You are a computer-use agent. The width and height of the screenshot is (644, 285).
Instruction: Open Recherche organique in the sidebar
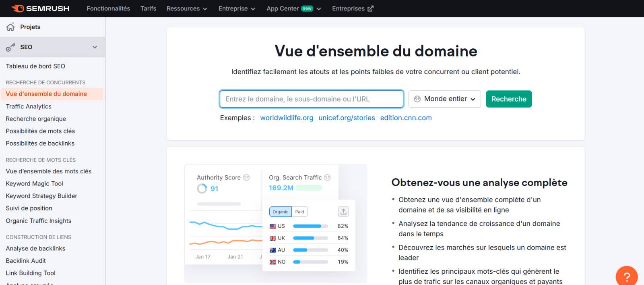36,119
